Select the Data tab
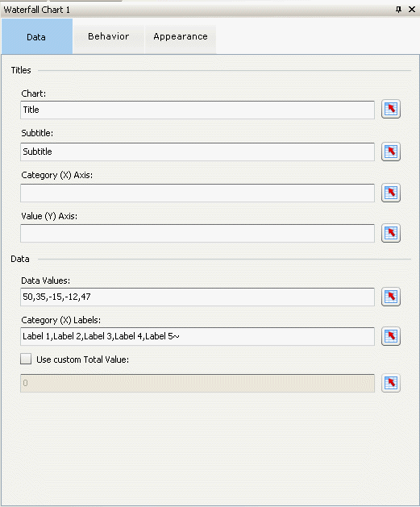The height and width of the screenshot is (507, 420). 36,36
